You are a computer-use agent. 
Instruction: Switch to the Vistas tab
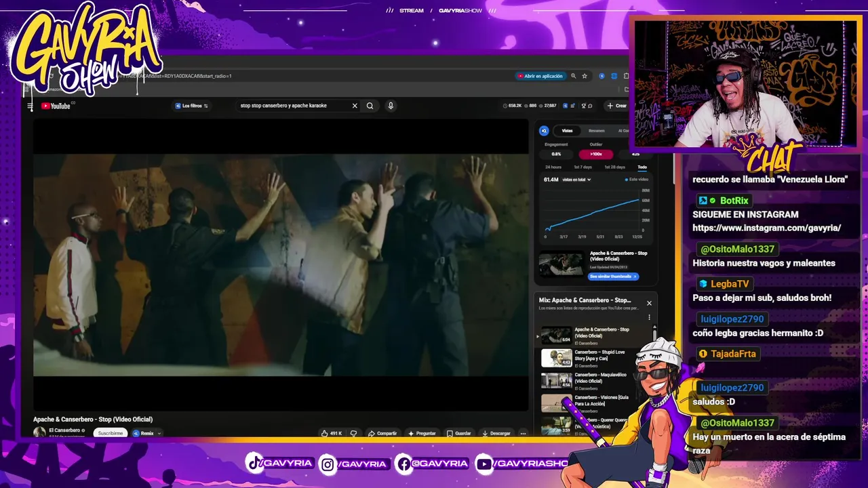click(x=567, y=131)
